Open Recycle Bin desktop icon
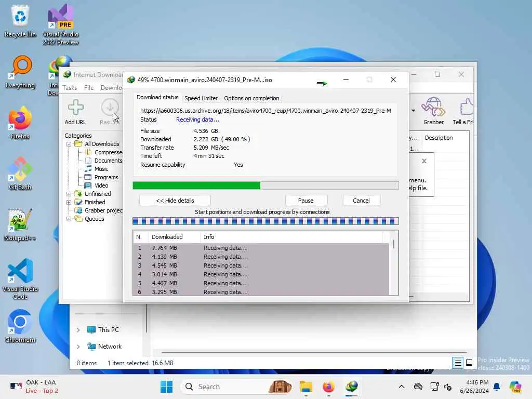The width and height of the screenshot is (532, 399). [20, 21]
